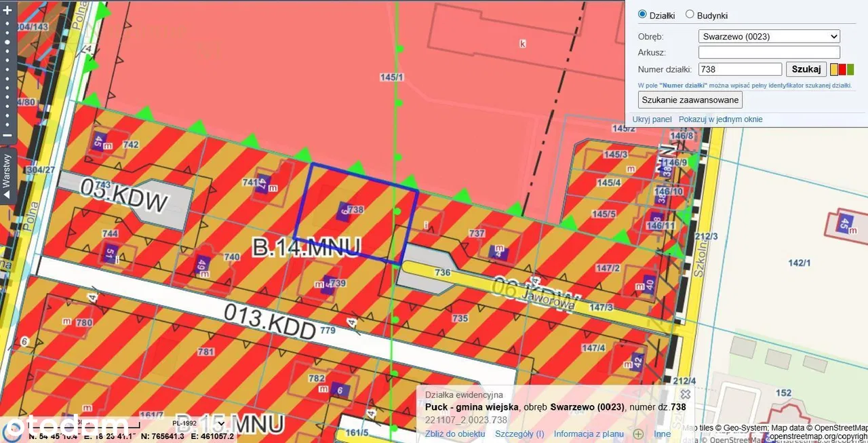Select the Działki radio button
Viewport: 868px width, 443px height.
(642, 14)
